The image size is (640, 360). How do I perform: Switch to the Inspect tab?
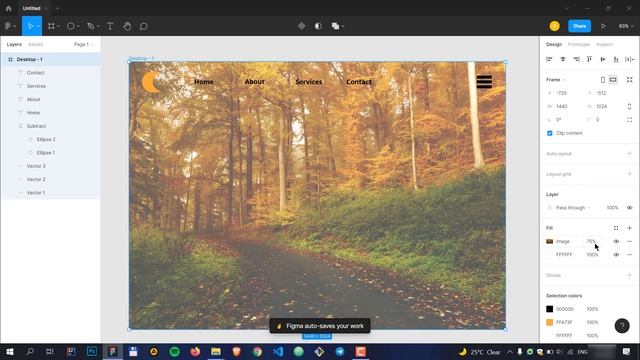pyautogui.click(x=604, y=44)
